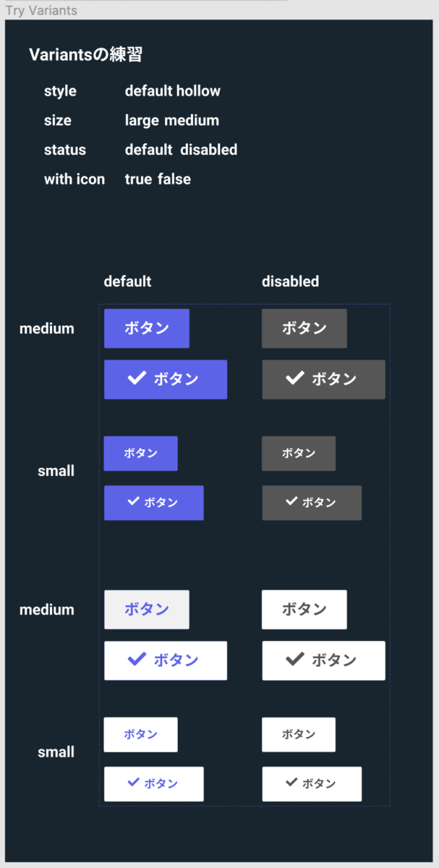Click small hollow disabled ボタン without icon
This screenshot has height=868, width=439.
click(x=299, y=735)
